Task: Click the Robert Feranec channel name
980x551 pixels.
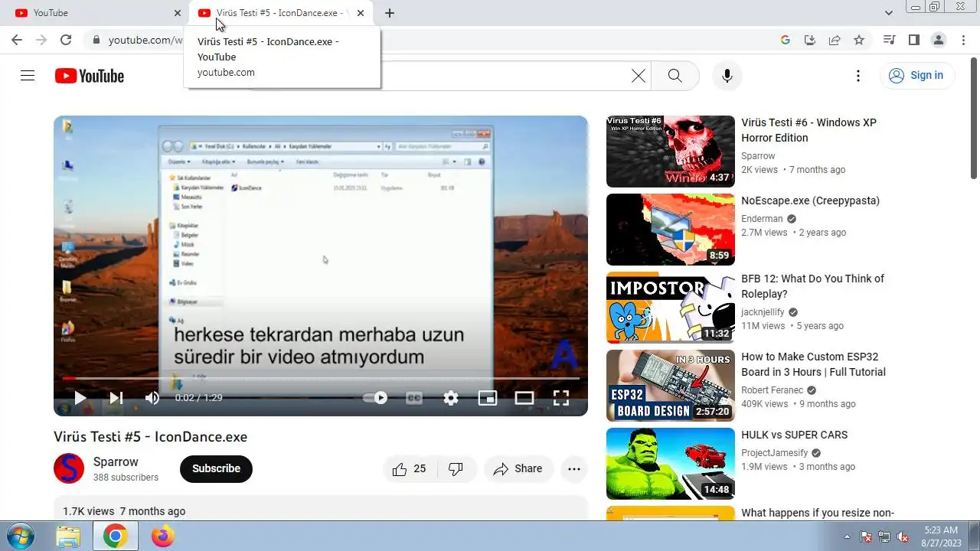Action: (x=772, y=390)
